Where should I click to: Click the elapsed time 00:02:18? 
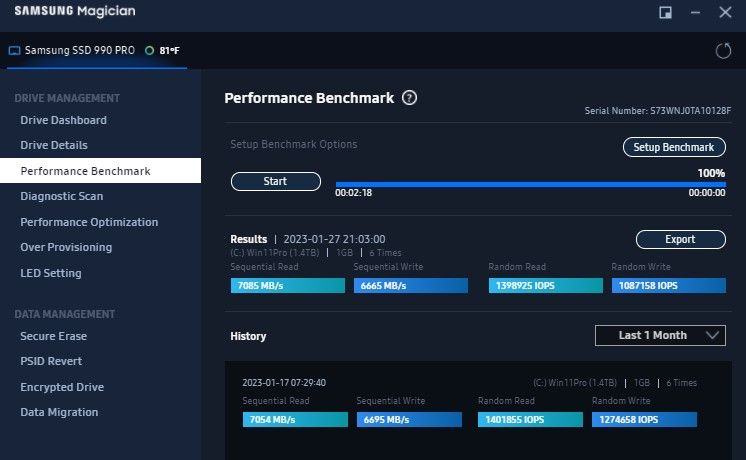pos(353,193)
